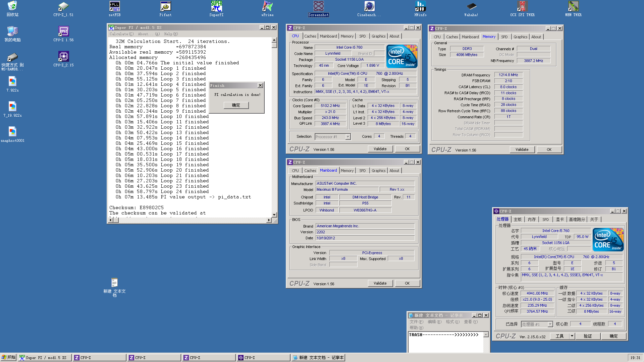The height and width of the screenshot is (362, 644).
Task: Click Super PI horizontal scrollbar right arrow
Action: pyautogui.click(x=269, y=220)
